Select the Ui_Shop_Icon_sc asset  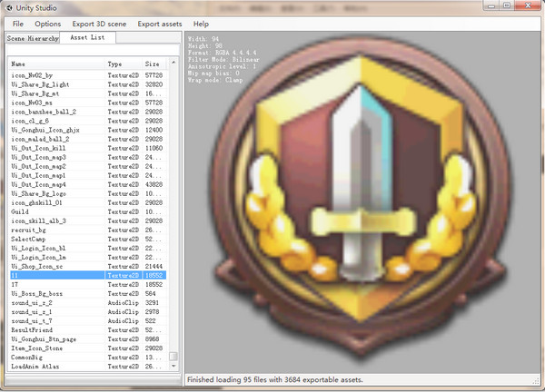88,266
